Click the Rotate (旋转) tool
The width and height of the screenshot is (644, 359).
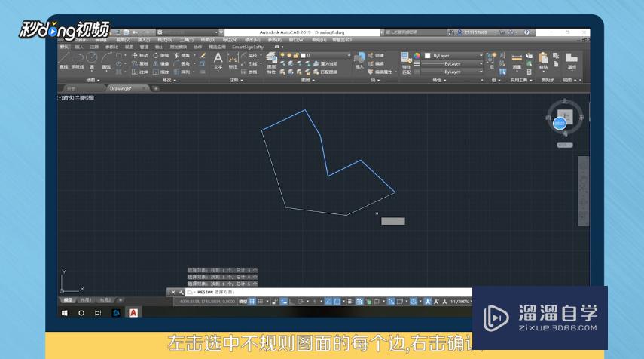160,56
